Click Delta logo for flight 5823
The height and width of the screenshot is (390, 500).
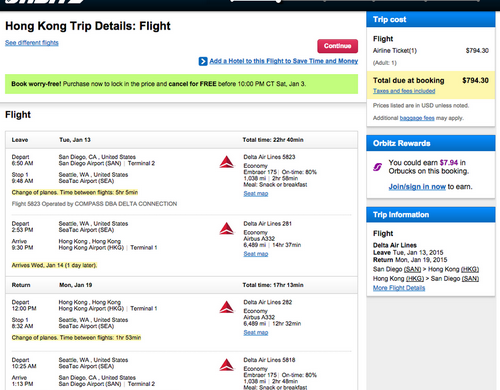click(227, 162)
